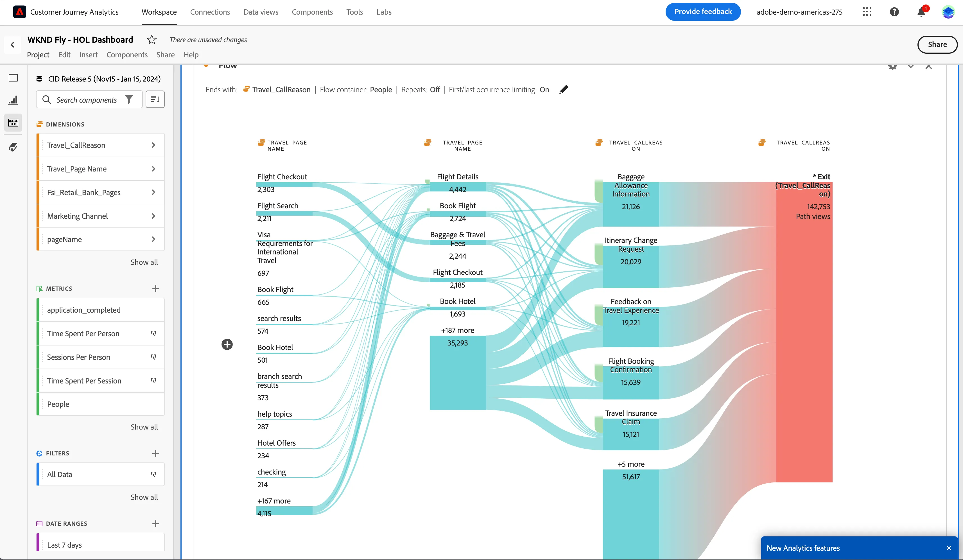
Task: Show all dimensions link
Action: click(144, 262)
